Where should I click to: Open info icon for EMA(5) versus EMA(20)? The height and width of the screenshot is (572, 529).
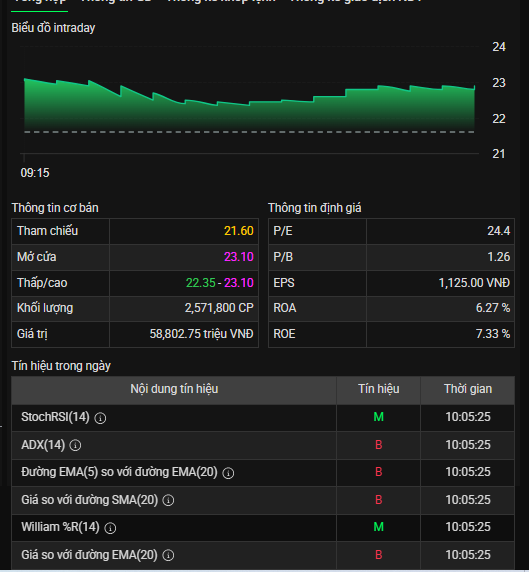(228, 473)
